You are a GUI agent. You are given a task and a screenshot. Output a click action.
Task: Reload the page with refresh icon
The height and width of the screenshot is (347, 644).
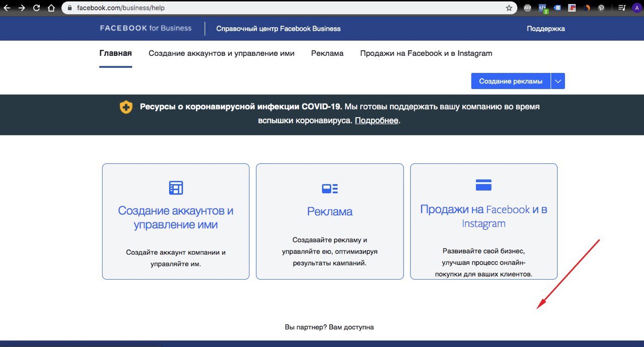pyautogui.click(x=36, y=8)
